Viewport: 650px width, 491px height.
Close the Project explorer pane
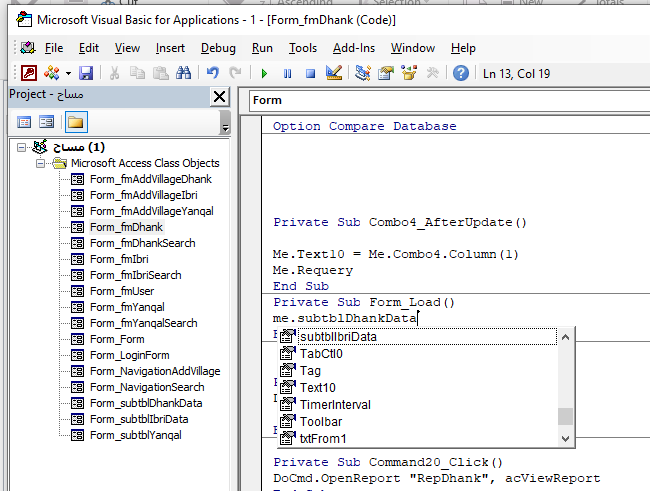(x=219, y=97)
